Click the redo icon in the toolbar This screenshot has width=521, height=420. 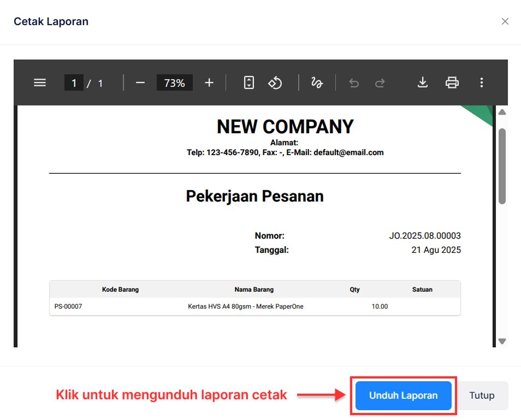379,82
